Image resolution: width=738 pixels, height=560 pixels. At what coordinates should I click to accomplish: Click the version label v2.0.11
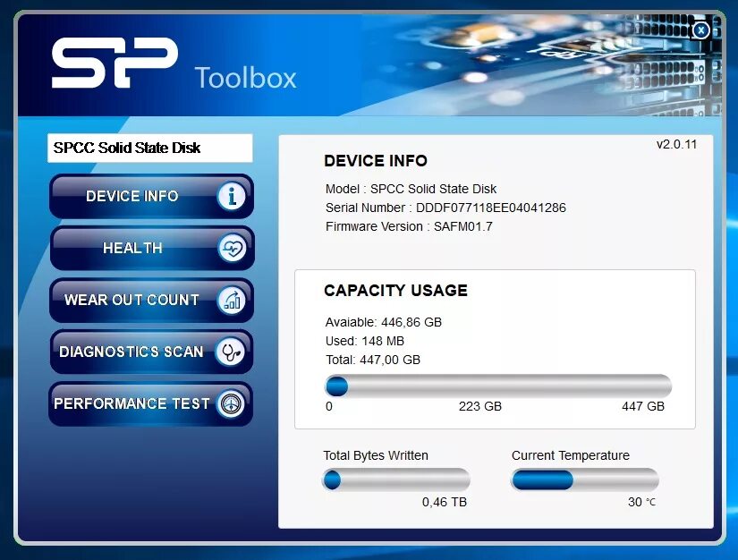pyautogui.click(x=676, y=144)
